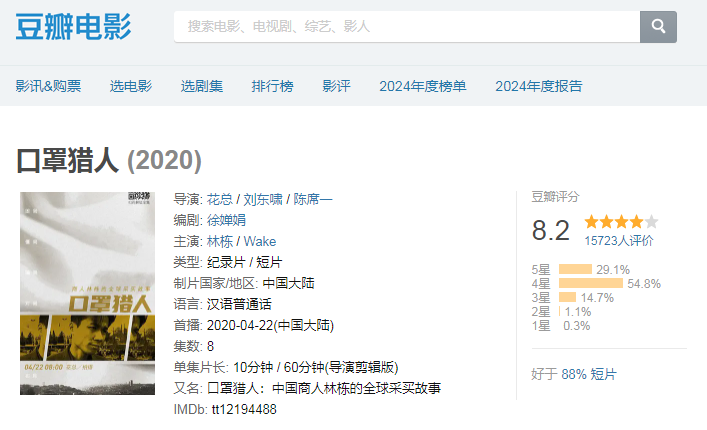Image resolution: width=707 pixels, height=430 pixels.
Task: Click the search magnifier button
Action: click(x=658, y=26)
